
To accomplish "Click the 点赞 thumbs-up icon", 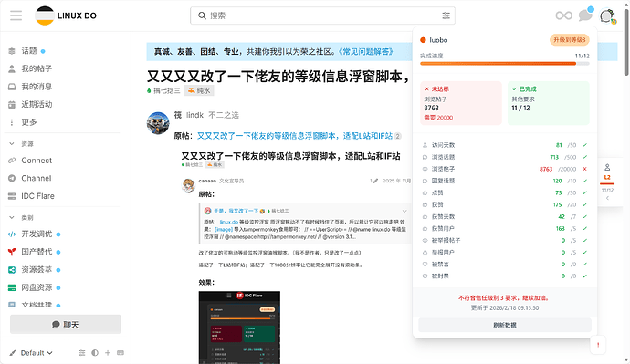I will (425, 192).
